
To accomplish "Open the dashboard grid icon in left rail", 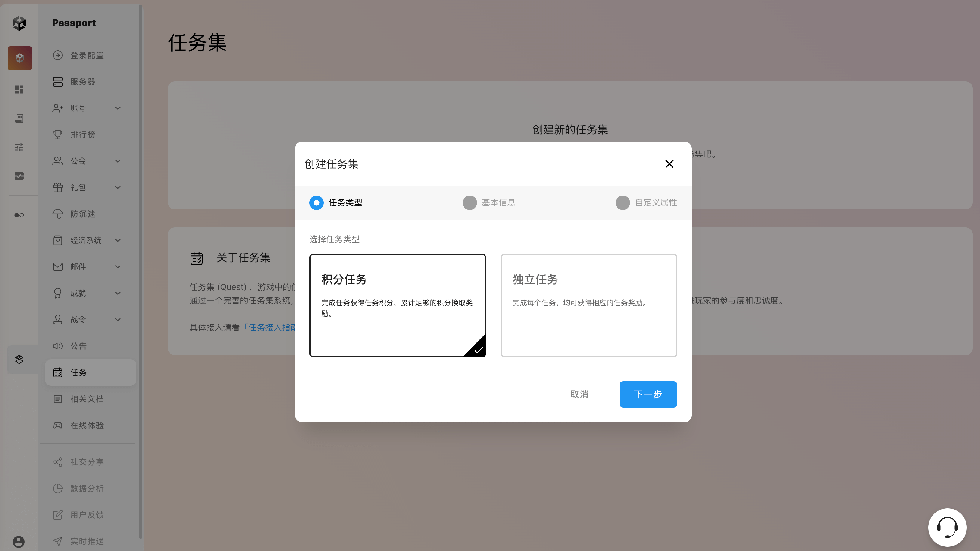I will pyautogui.click(x=19, y=89).
